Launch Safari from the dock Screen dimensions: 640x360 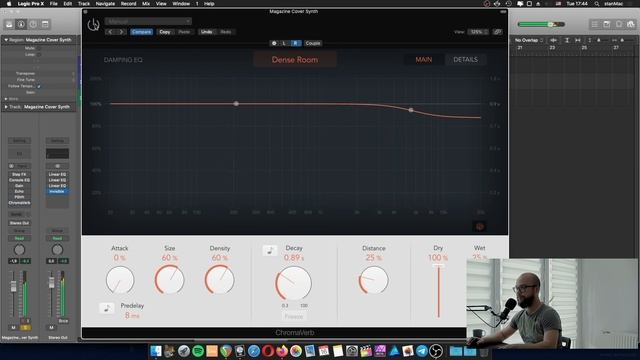pyautogui.click(x=254, y=351)
